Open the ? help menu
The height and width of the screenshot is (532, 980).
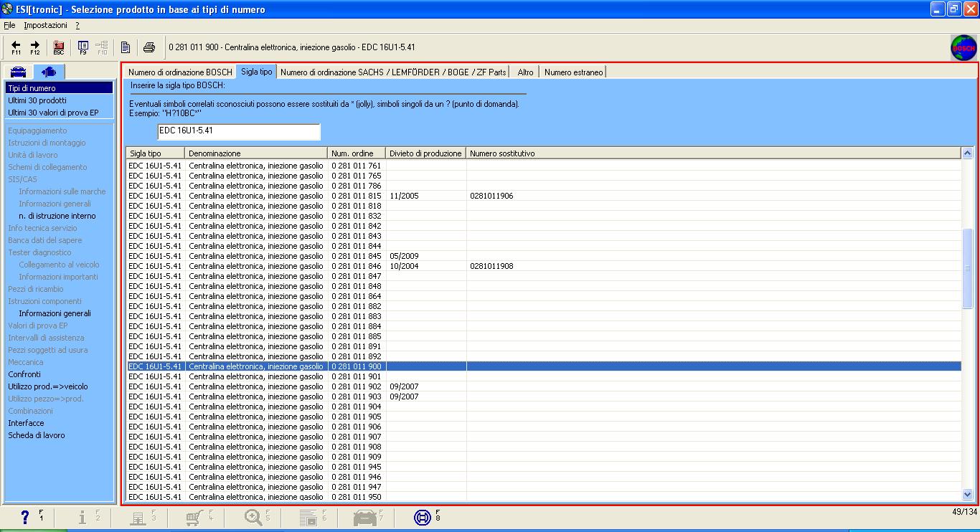[x=77, y=25]
